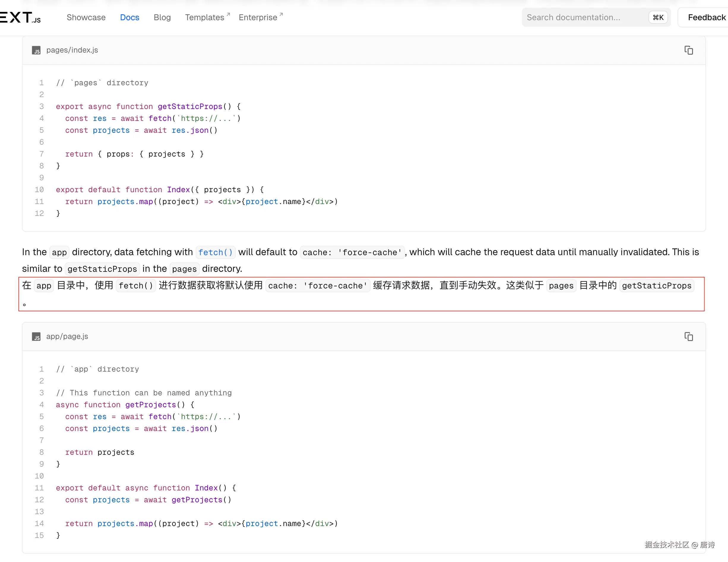Click the JS file icon beside app/page.js
This screenshot has height=562, width=728.
click(36, 337)
